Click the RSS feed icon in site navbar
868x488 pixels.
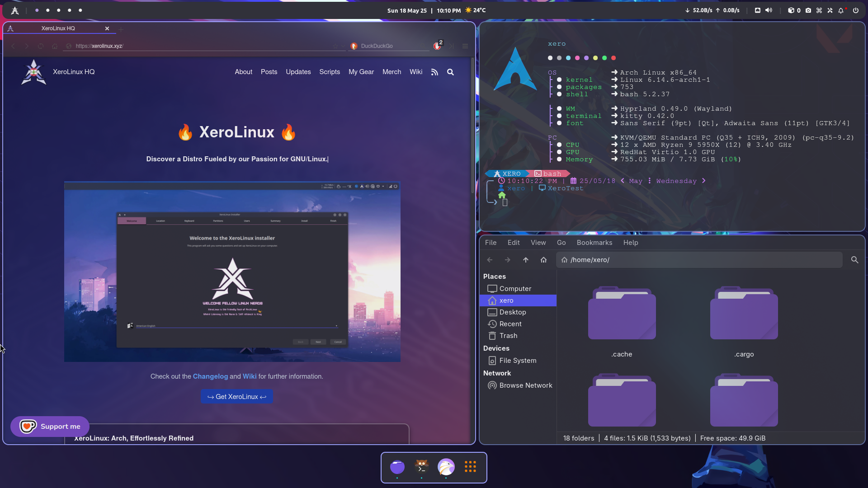point(434,72)
